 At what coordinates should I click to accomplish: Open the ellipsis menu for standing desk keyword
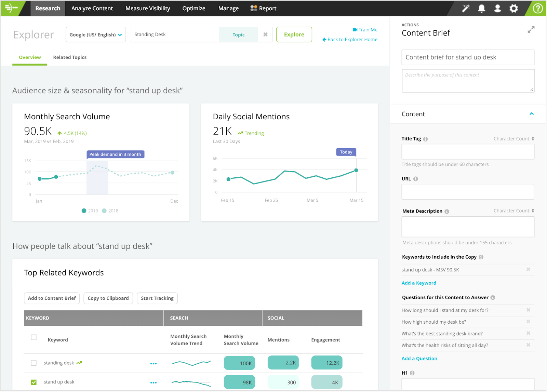154,363
